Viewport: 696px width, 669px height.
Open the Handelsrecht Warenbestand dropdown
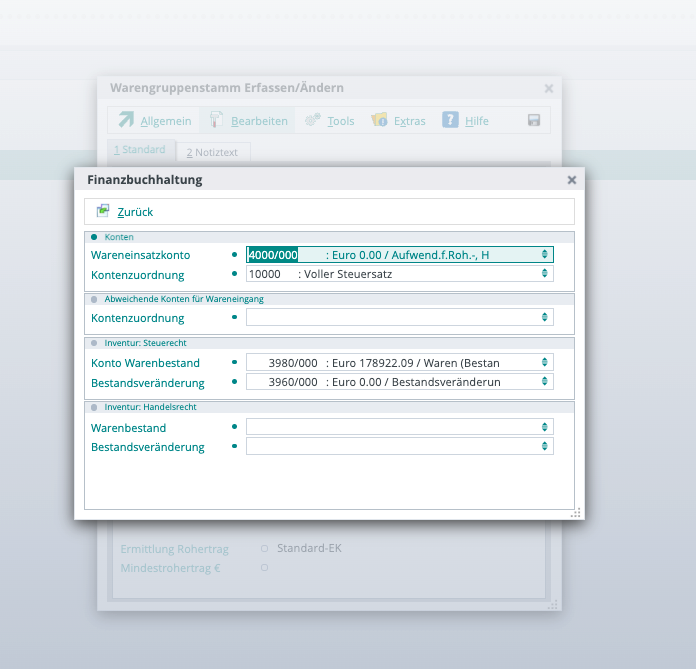[544, 427]
